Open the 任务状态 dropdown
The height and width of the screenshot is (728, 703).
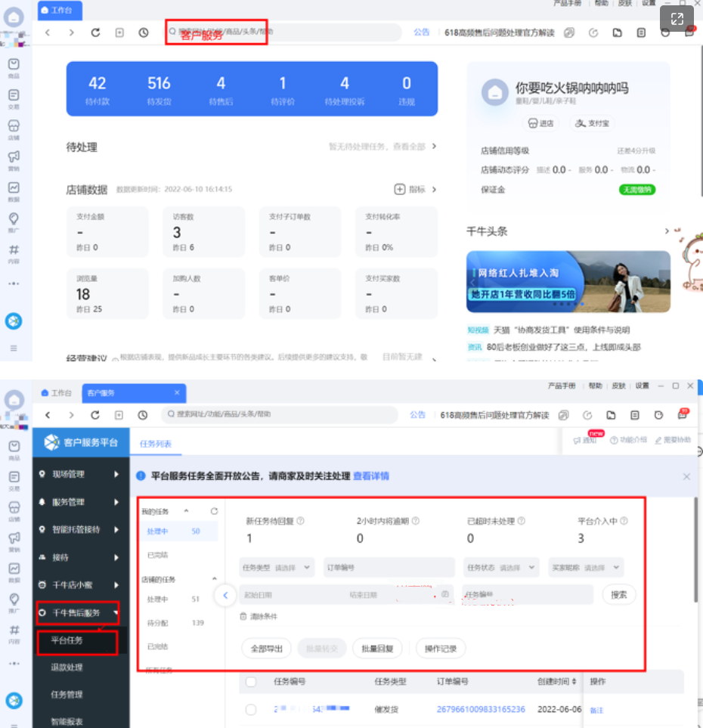click(501, 567)
